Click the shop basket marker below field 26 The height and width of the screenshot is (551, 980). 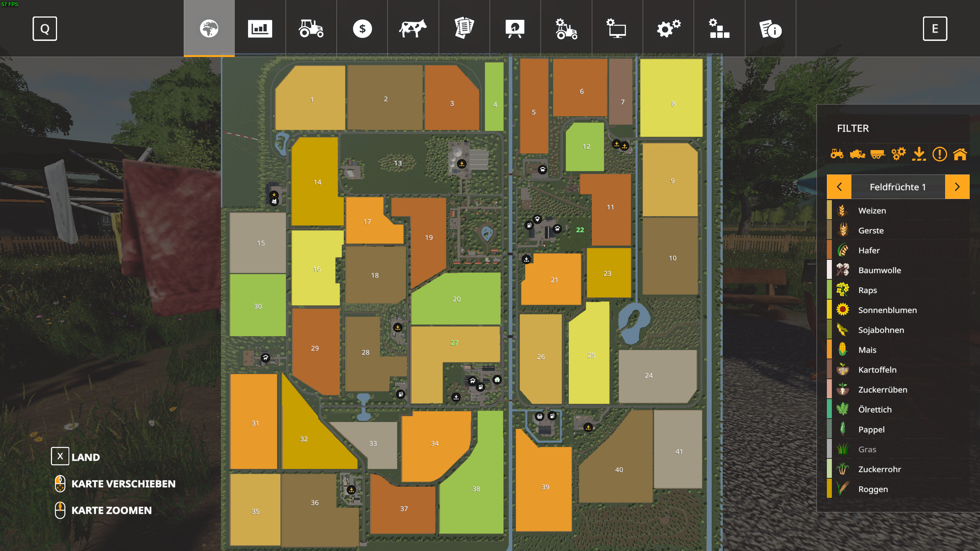pos(539,416)
